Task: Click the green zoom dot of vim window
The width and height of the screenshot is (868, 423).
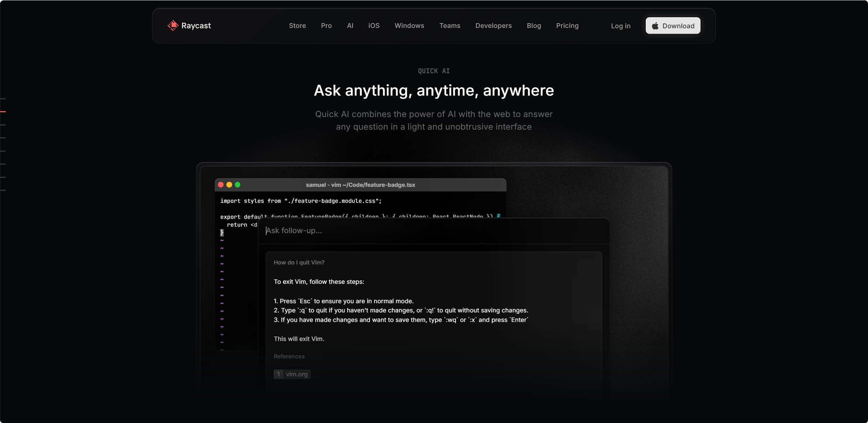Action: pyautogui.click(x=238, y=185)
